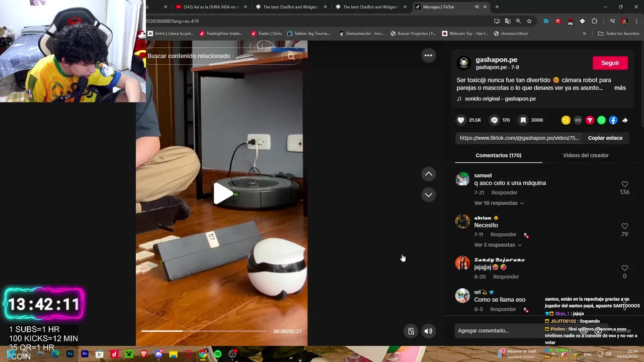The image size is (644, 362).
Task: Expand "Ver 5 respuestas" under adrian
Action: (x=498, y=245)
